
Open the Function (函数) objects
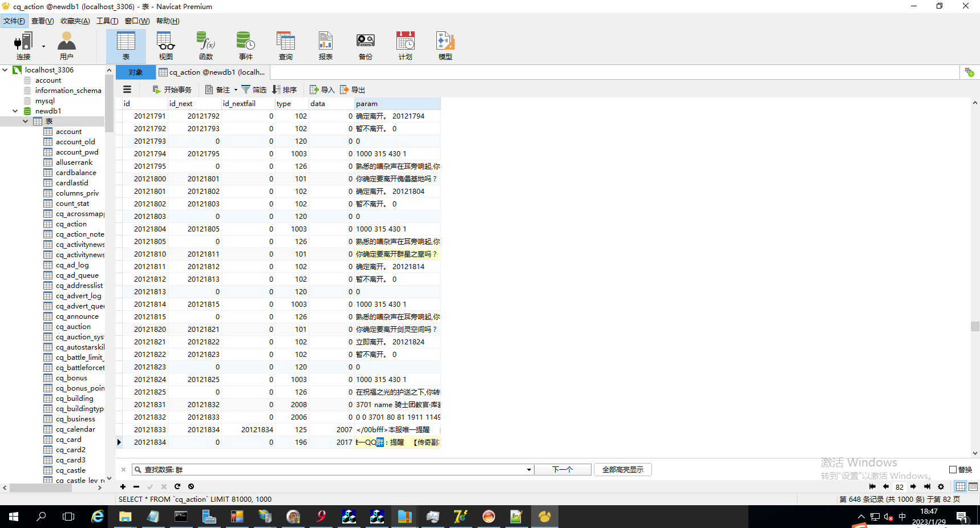pyautogui.click(x=206, y=46)
